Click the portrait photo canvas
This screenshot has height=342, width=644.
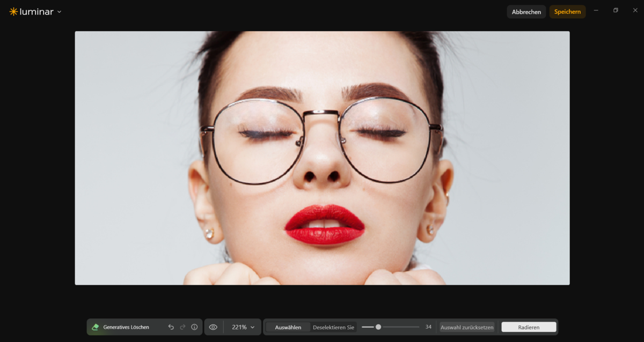[x=322, y=158]
